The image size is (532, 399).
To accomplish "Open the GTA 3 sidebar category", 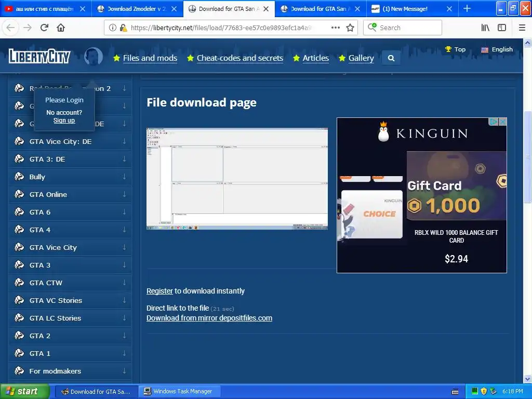I will 70,265.
